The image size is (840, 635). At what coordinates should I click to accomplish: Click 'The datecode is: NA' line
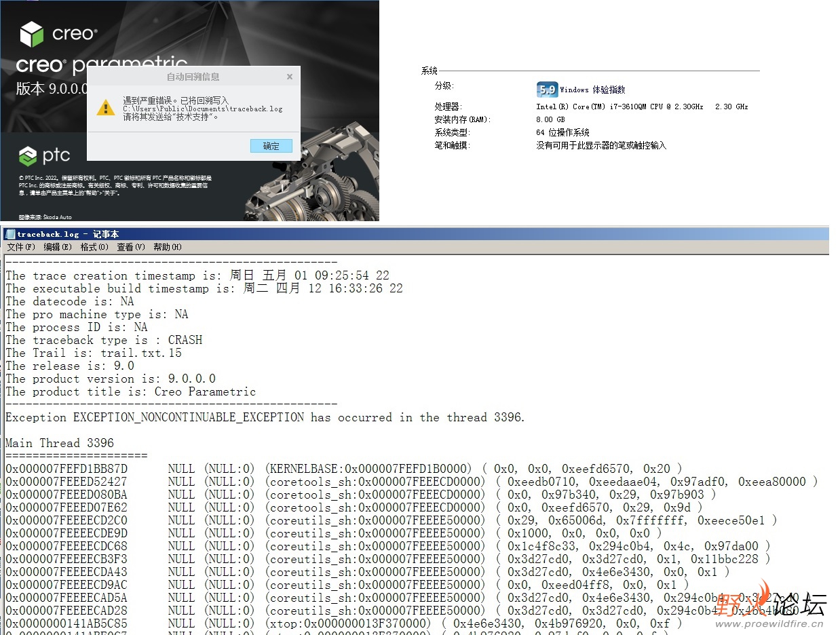click(70, 301)
